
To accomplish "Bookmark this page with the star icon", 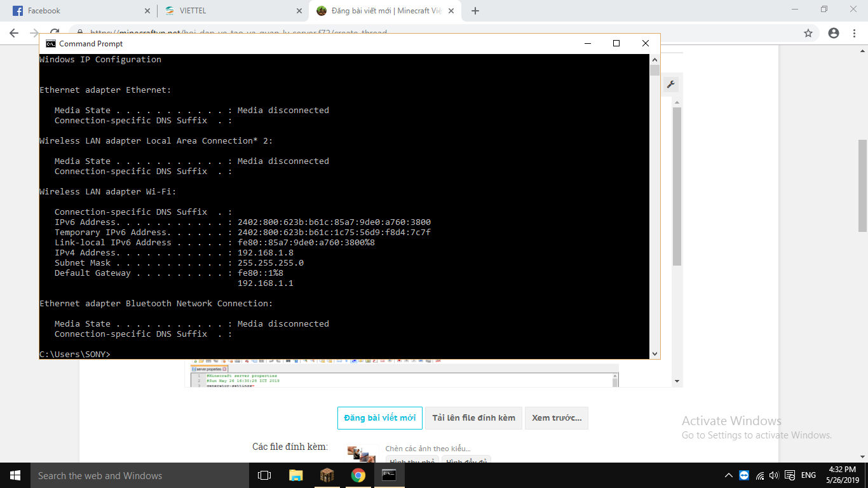I will point(808,33).
